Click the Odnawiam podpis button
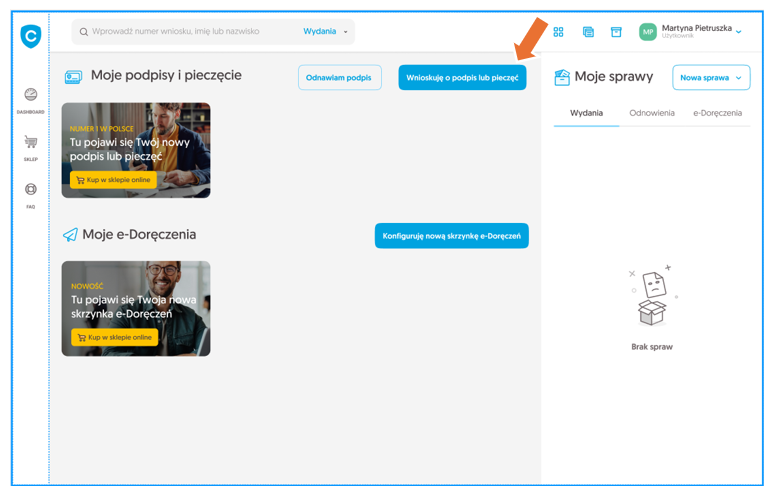This screenshot has height=490, width=765. pos(339,78)
